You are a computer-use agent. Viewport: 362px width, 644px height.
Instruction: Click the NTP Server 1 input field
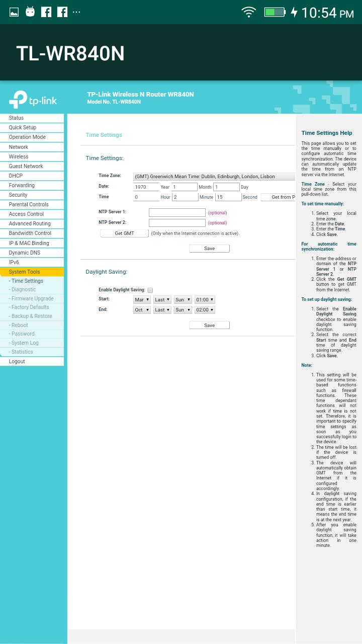coord(177,213)
